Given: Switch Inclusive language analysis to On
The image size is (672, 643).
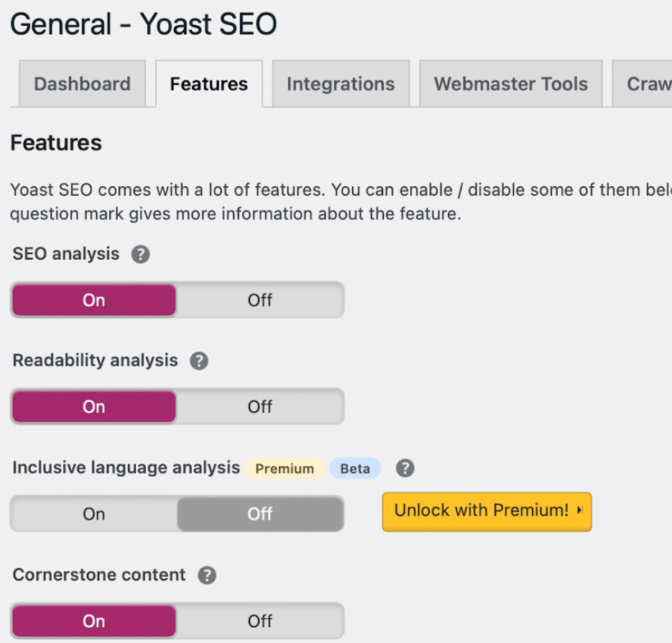Looking at the screenshot, I should (93, 514).
